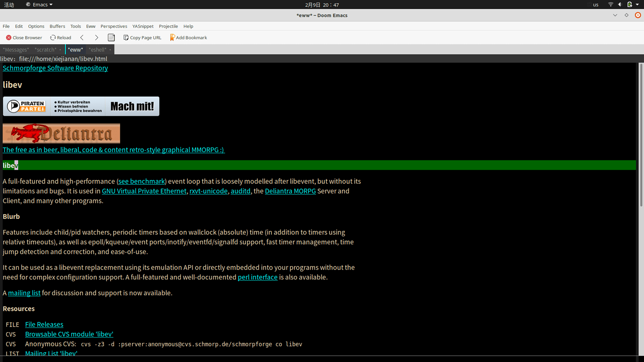
Task: Open the Edit menu
Action: (19, 27)
